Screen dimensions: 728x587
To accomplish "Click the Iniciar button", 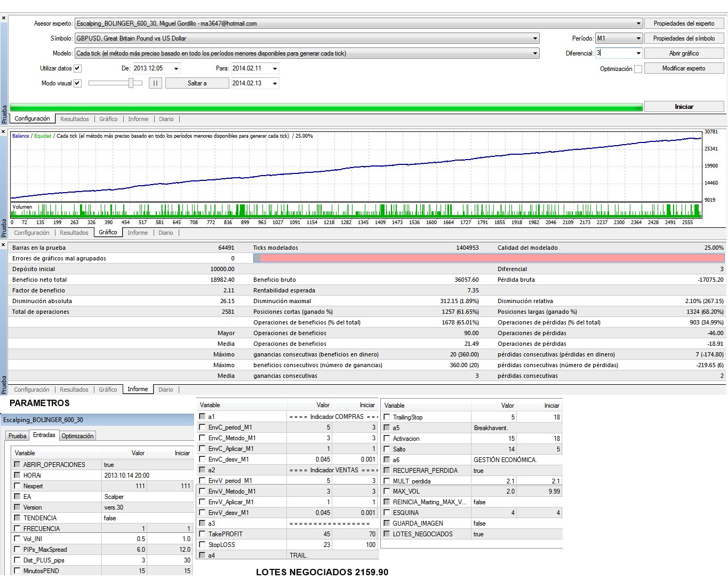I will [x=684, y=107].
